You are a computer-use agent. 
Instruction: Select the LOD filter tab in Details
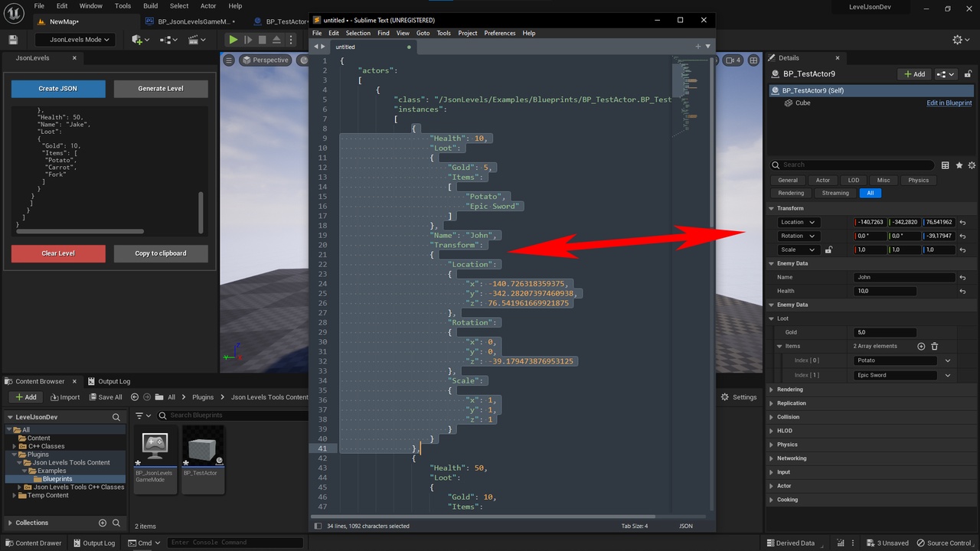coord(854,181)
